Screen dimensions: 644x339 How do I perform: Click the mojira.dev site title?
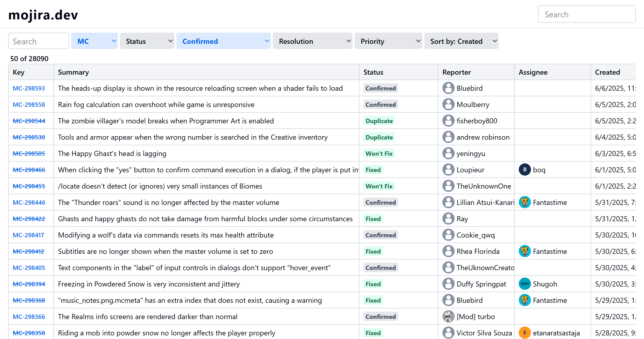(x=43, y=15)
